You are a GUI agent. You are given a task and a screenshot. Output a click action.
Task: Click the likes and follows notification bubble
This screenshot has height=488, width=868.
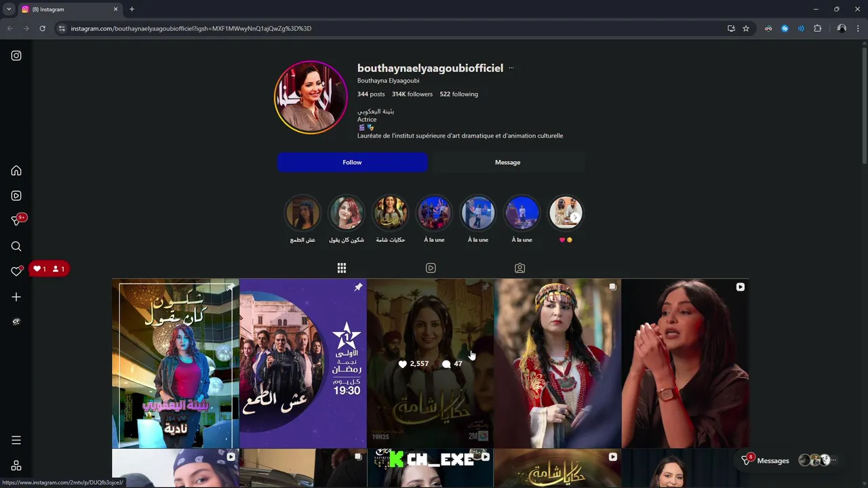click(x=50, y=269)
